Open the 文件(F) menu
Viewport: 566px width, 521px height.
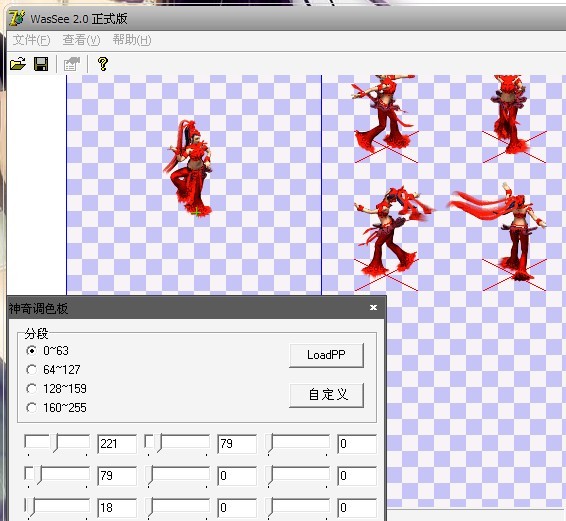31,40
